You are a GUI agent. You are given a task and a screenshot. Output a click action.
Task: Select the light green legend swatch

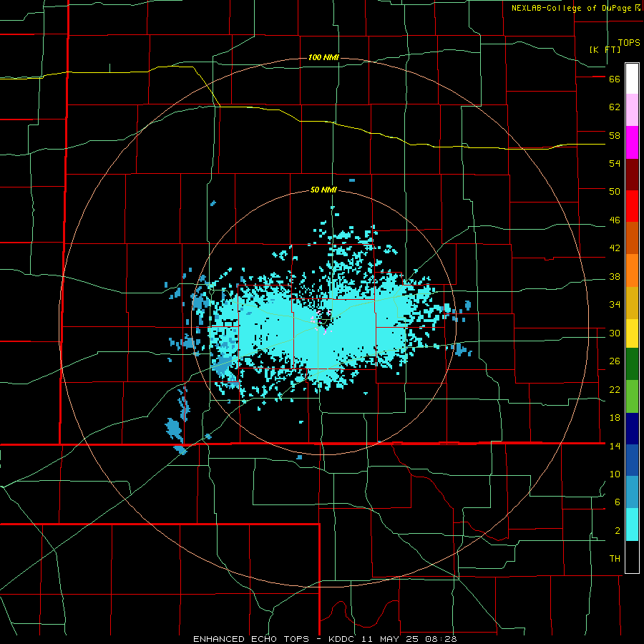(x=632, y=396)
